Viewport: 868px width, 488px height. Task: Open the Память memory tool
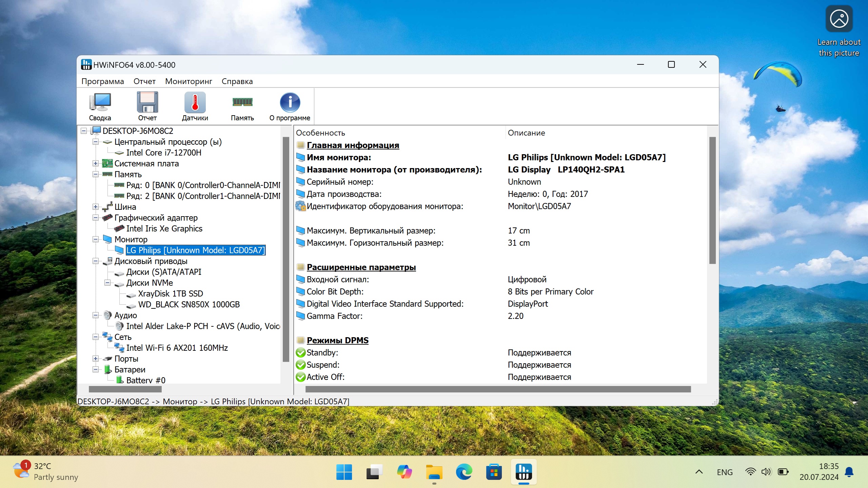tap(242, 107)
